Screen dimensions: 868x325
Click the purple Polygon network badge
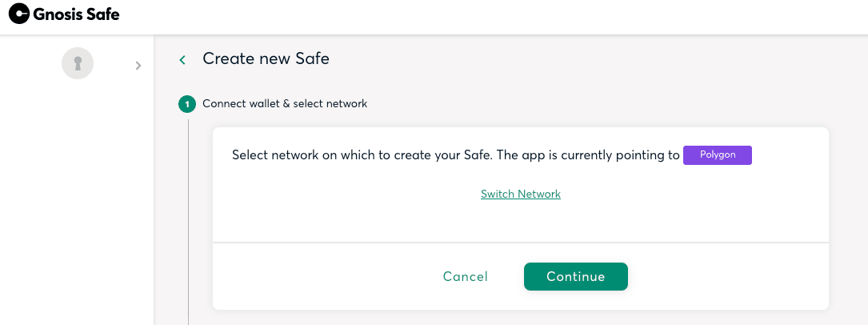718,155
